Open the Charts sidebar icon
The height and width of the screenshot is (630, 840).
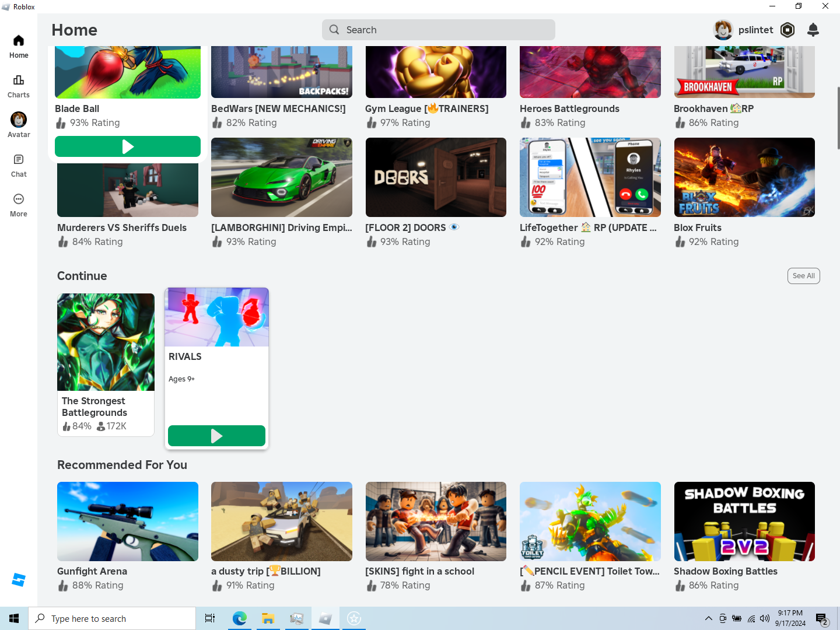tap(19, 86)
